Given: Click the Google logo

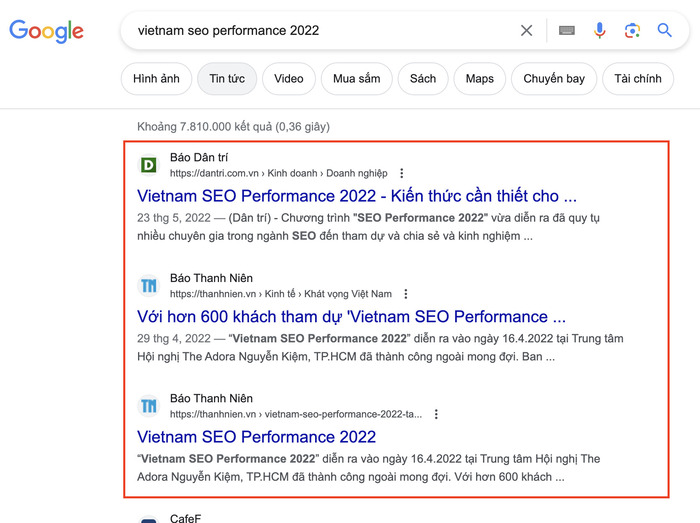Looking at the screenshot, I should [x=46, y=31].
